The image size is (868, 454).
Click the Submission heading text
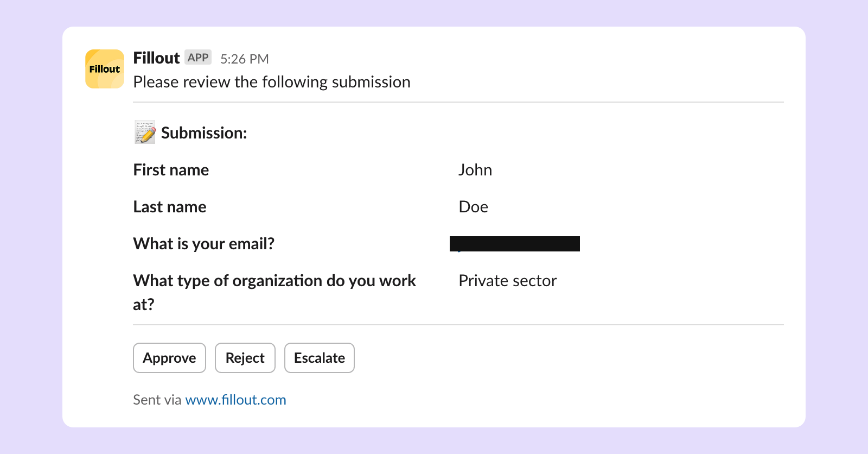click(204, 133)
